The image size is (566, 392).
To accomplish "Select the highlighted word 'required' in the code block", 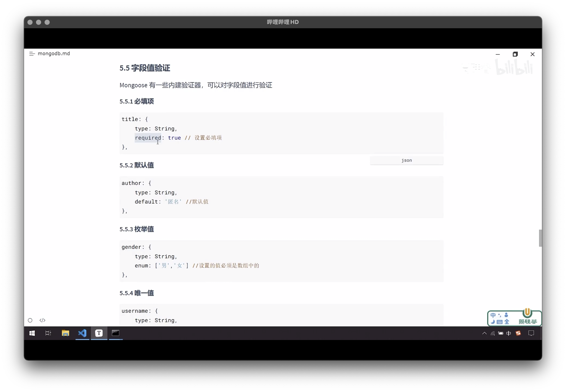I will (x=148, y=138).
